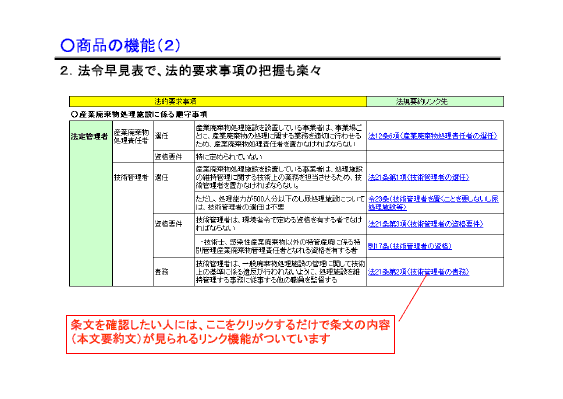Click 資格要件 cell beside 特に定められていない
This screenshot has width=563, height=399.
coord(174,157)
